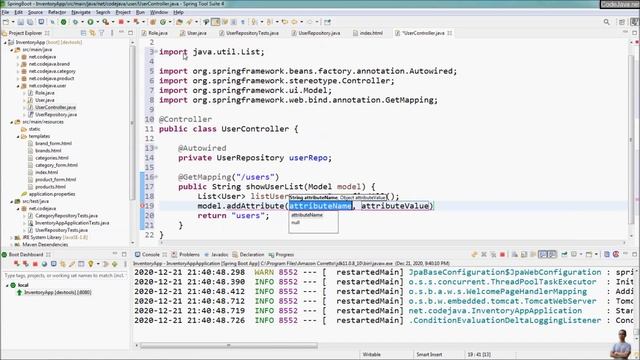
Task: Click the Debug bug toolbar icon
Action: point(75,22)
